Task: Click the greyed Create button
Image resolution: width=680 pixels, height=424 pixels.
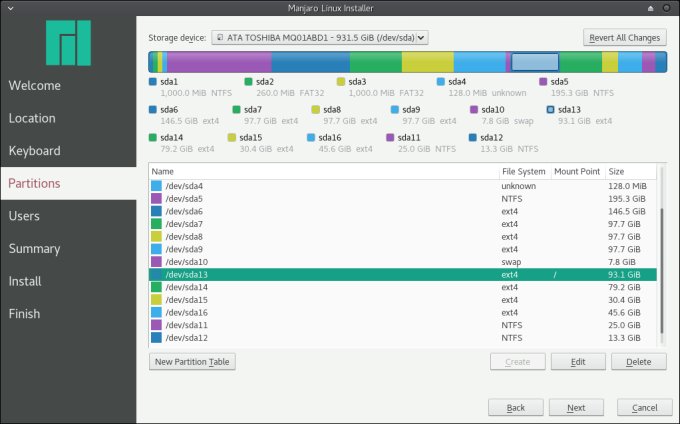Action: point(518,362)
